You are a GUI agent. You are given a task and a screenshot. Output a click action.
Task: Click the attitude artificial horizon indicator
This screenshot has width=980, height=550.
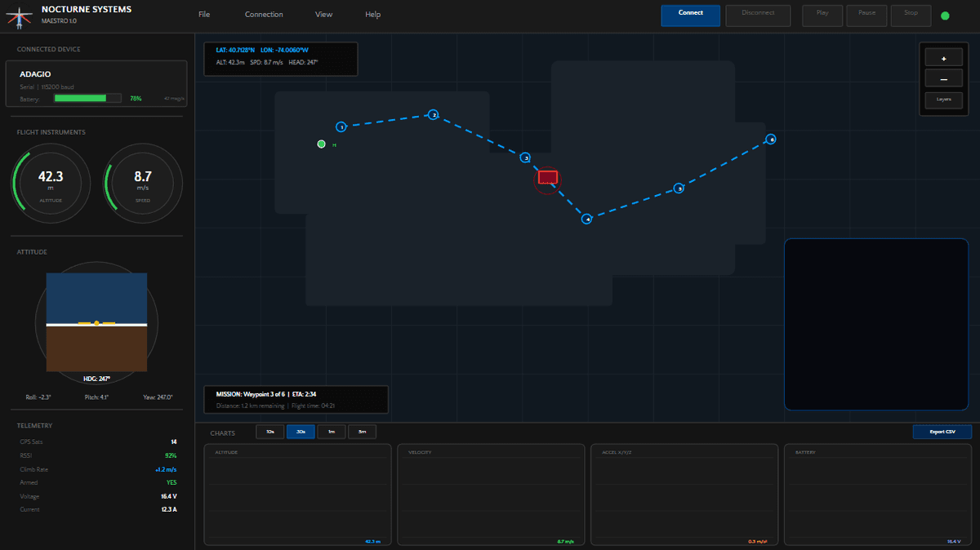coord(96,323)
